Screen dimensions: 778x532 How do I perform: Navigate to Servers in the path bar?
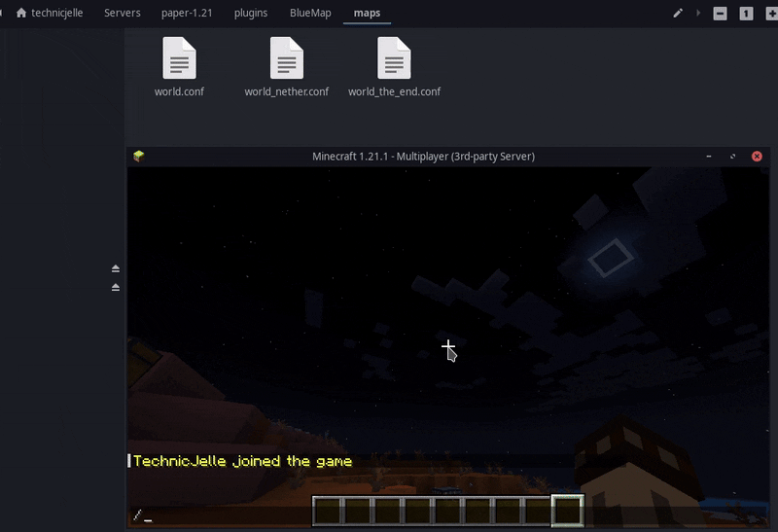coord(123,14)
